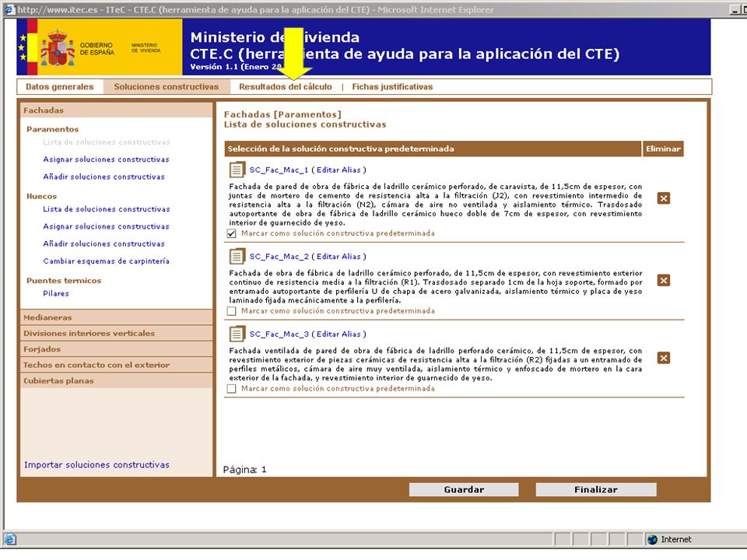Click the Gobierno de España coat of arms logo

pyautogui.click(x=58, y=47)
